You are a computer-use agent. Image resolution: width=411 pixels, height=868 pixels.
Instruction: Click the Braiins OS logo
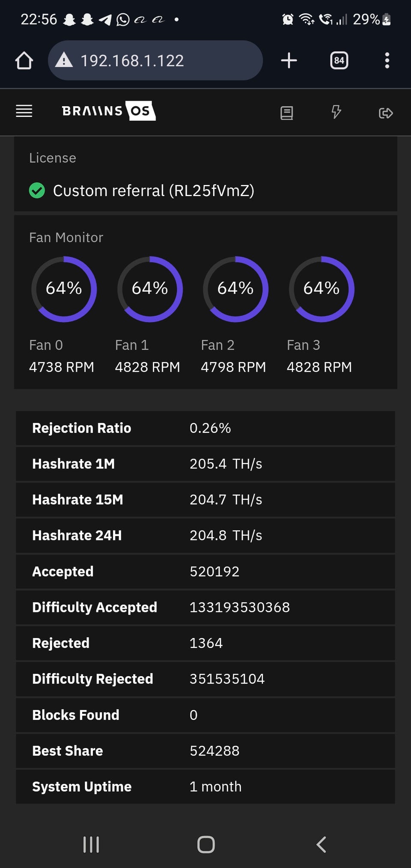tap(109, 111)
